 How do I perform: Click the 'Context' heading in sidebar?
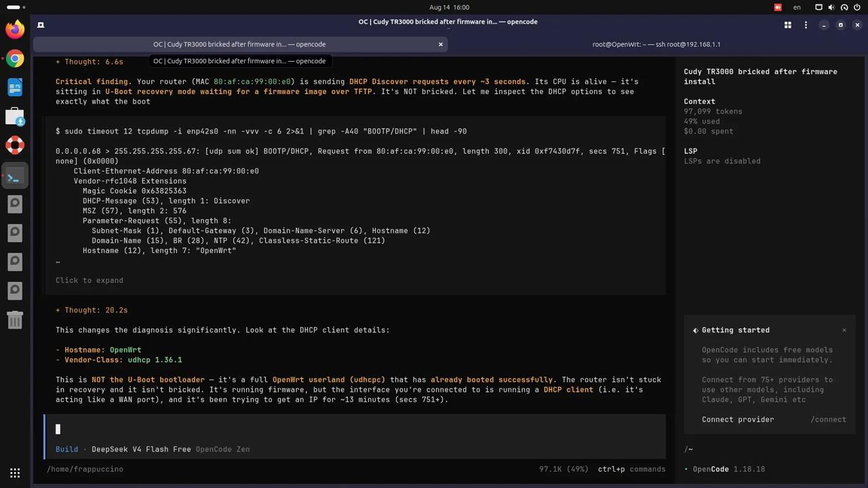click(699, 102)
